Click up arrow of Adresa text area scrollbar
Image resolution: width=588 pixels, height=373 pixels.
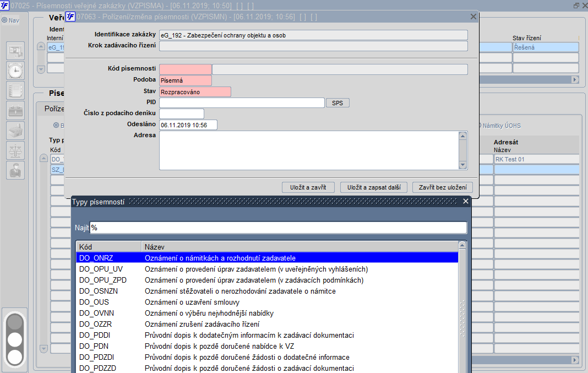463,136
